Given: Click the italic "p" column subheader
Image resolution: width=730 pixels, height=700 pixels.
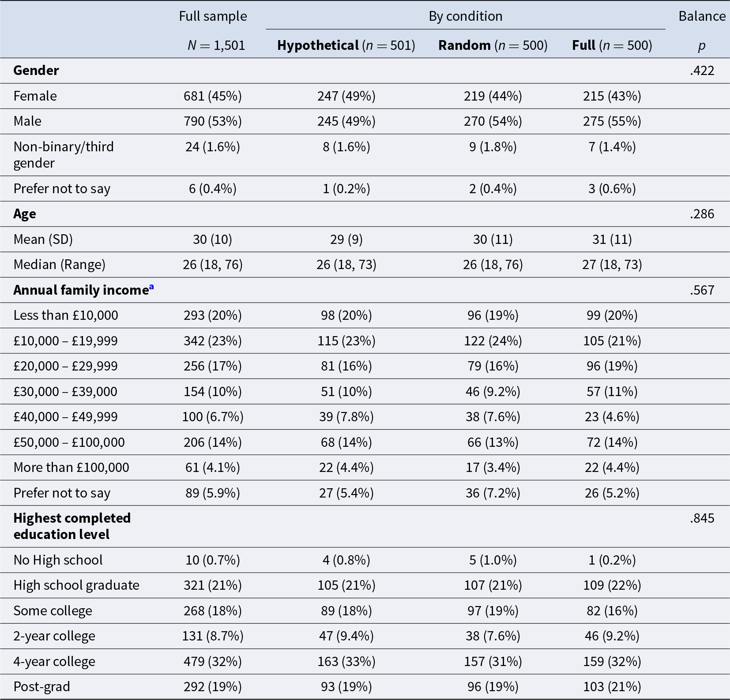Looking at the screenshot, I should pos(702,46).
